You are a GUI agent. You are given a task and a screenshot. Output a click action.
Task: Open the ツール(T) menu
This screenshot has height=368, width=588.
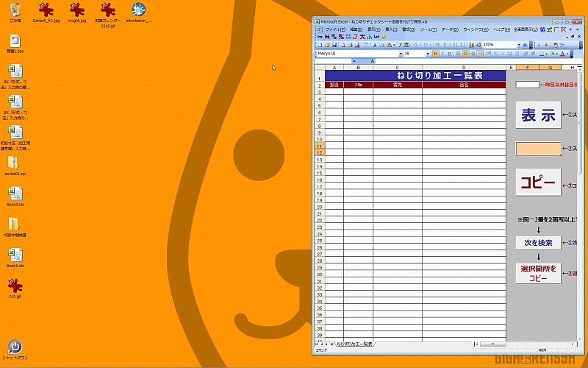click(x=429, y=29)
